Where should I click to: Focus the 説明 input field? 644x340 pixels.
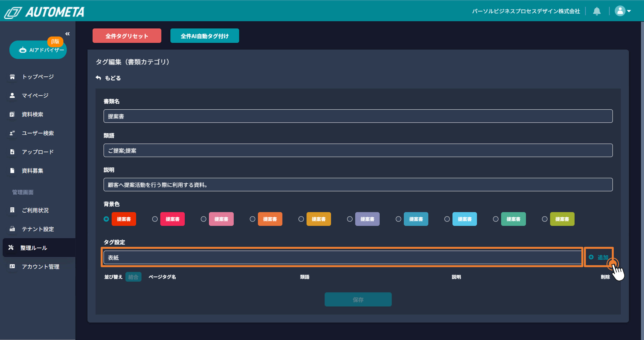pyautogui.click(x=358, y=185)
